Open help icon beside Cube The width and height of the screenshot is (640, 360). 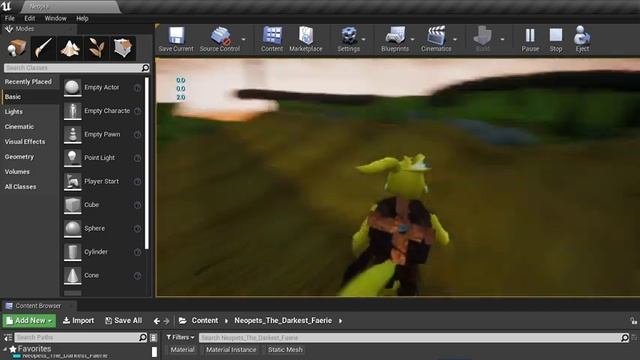tap(137, 205)
